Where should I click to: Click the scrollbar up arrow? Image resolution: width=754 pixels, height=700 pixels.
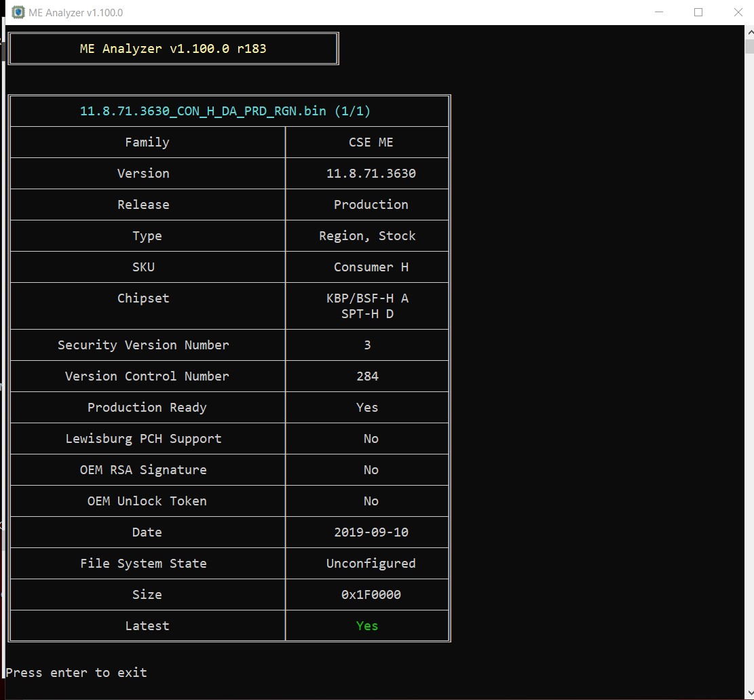750,32
